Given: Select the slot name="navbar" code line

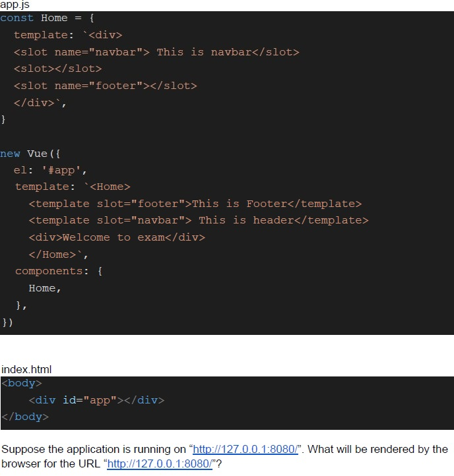Looking at the screenshot, I should click(156, 52).
